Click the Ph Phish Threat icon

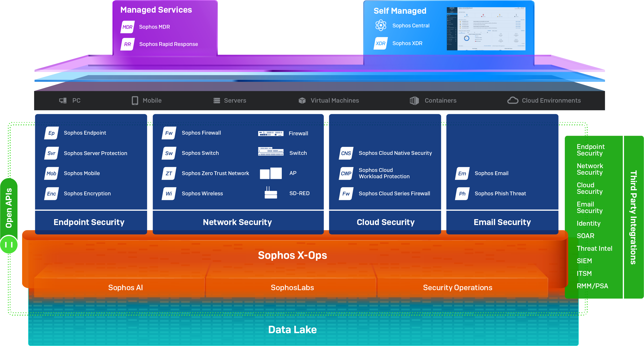point(462,194)
